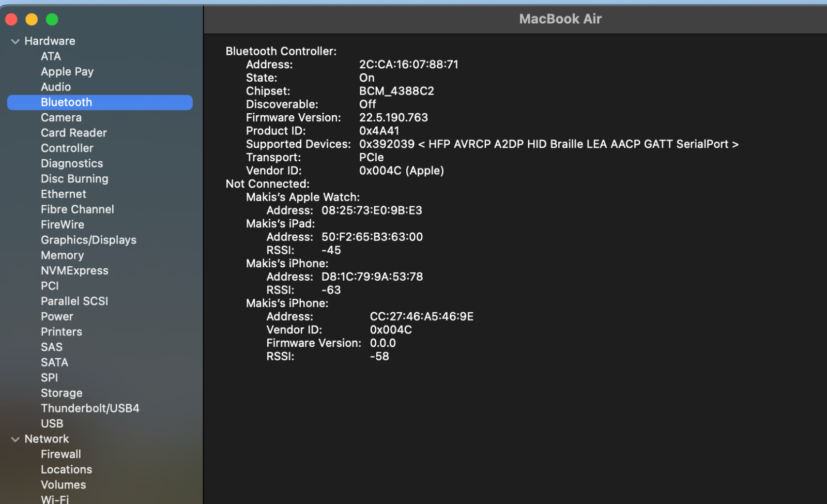Click the chipset value BCM_4388C2
Screen dimensions: 827x504
tap(396, 91)
